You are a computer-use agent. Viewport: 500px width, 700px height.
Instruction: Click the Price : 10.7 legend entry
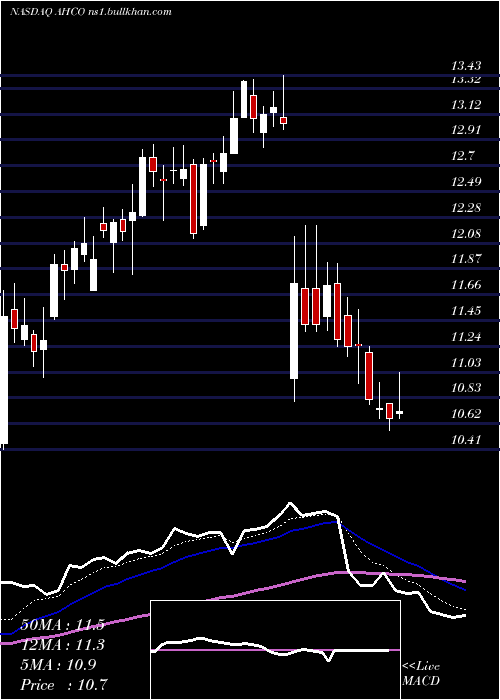tap(63, 685)
